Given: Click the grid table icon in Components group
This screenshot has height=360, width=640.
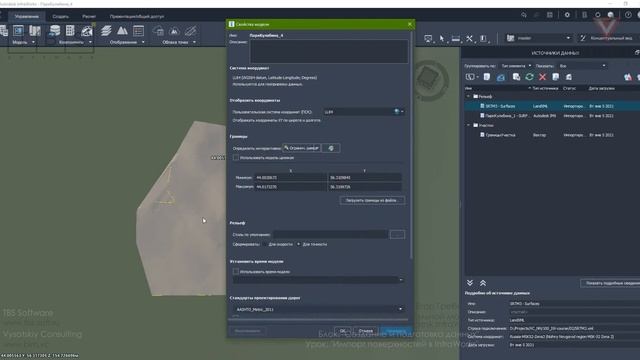Looking at the screenshot, I should pyautogui.click(x=70, y=31).
